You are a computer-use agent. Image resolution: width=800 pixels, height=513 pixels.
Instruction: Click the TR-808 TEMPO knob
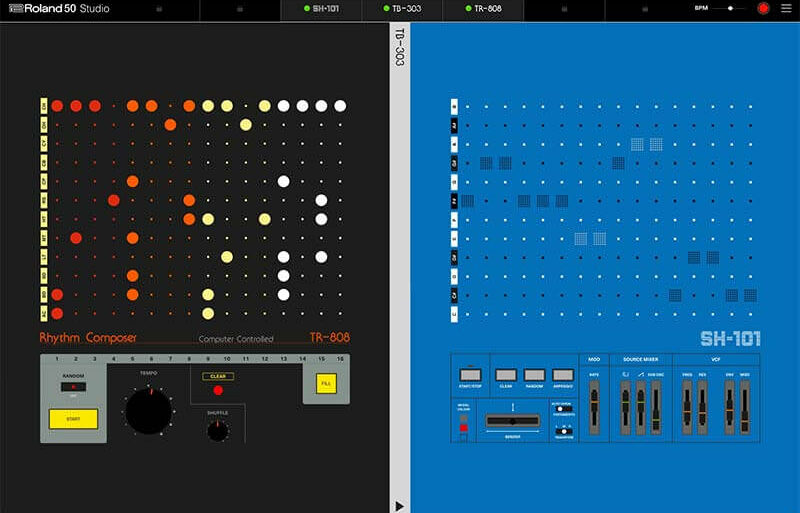[x=148, y=411]
